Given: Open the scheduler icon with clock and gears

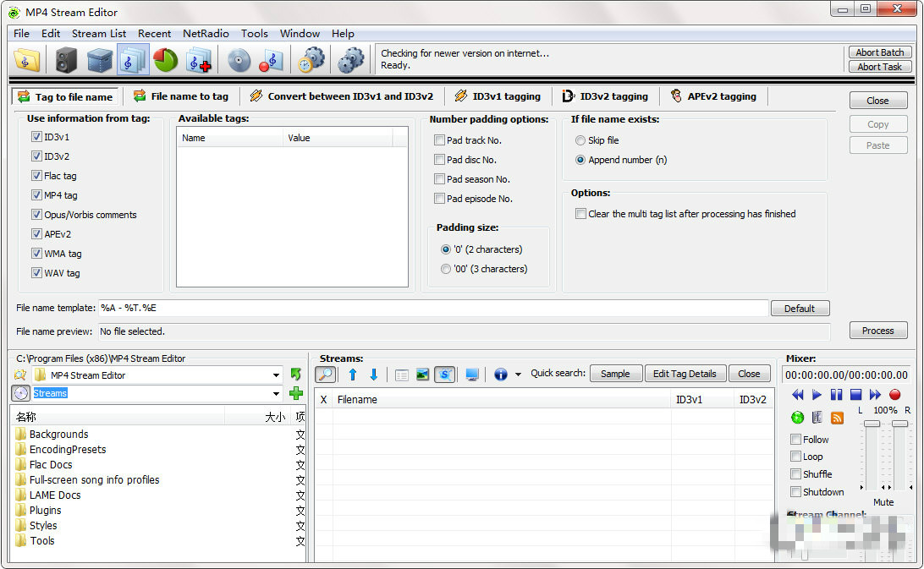Looking at the screenshot, I should tap(311, 60).
